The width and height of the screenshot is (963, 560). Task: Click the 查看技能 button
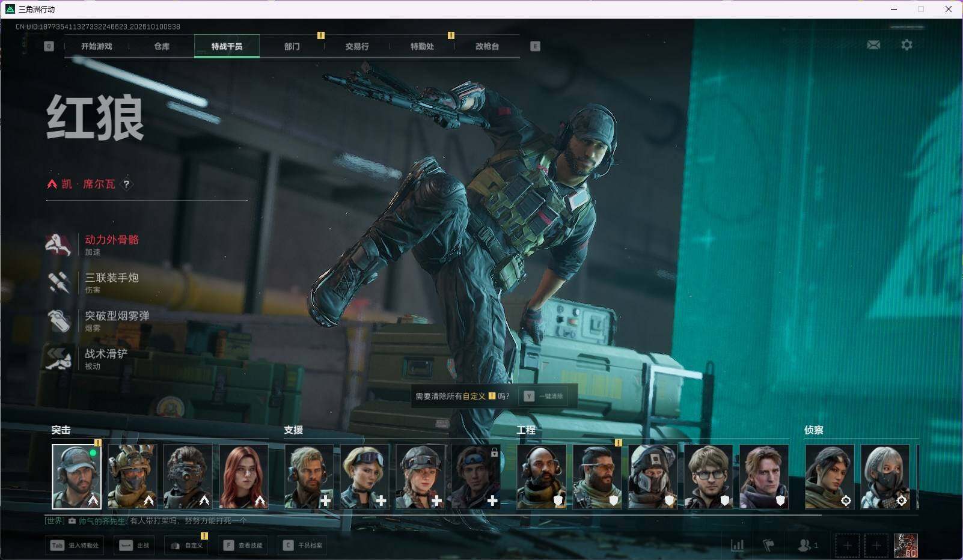(243, 545)
